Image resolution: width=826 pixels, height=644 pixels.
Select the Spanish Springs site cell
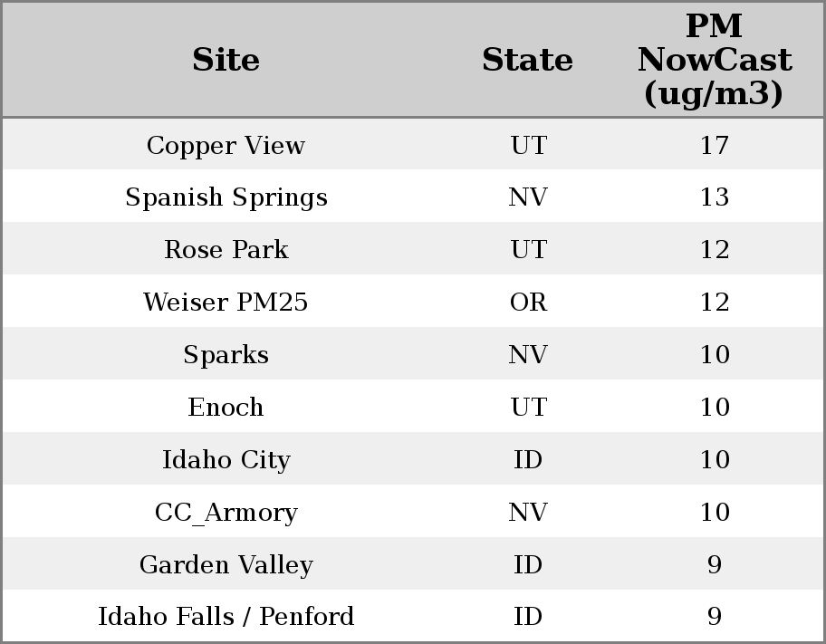point(226,197)
